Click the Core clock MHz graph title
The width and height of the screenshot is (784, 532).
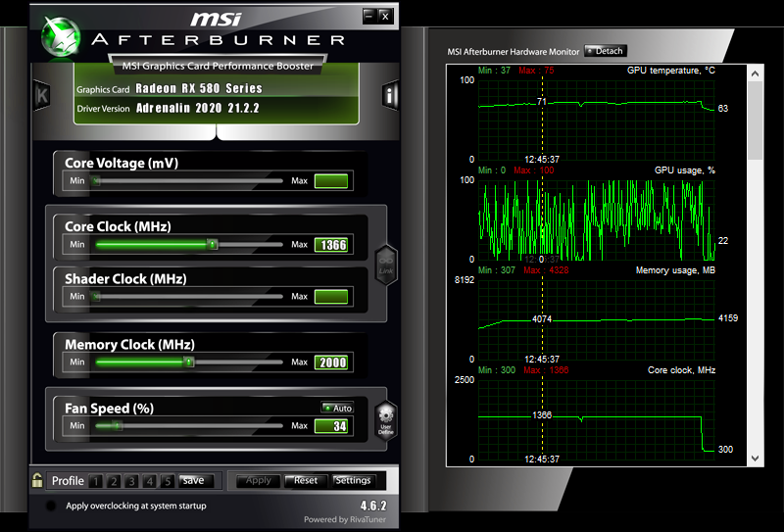point(681,370)
